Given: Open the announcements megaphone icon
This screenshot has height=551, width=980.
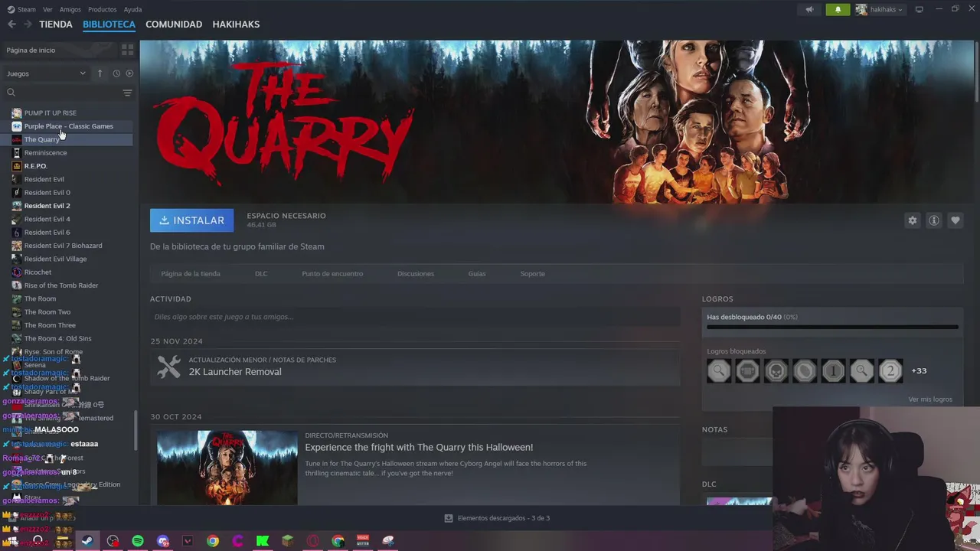Looking at the screenshot, I should [x=809, y=9].
